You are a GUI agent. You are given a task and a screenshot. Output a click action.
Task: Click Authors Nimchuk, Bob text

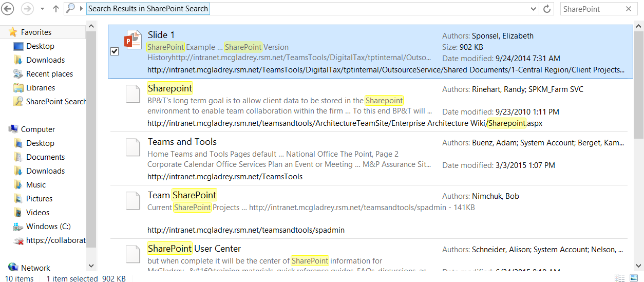[480, 196]
